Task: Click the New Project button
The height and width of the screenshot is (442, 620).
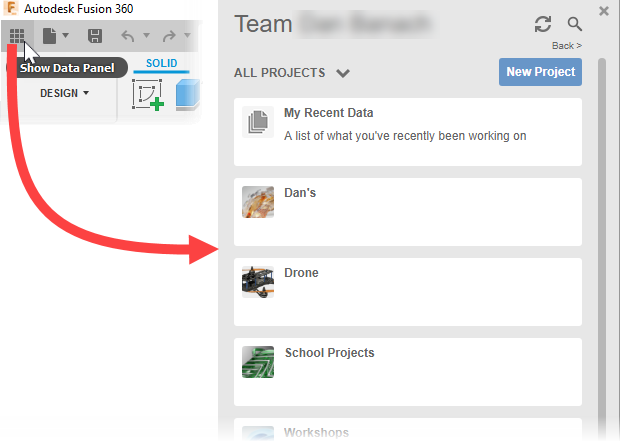Action: (540, 72)
